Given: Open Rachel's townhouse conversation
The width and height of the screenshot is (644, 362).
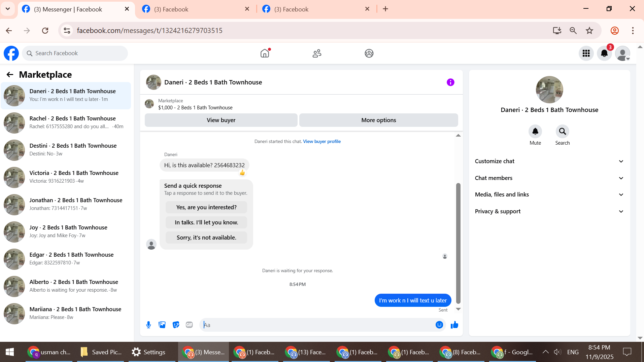Looking at the screenshot, I should pos(66,123).
